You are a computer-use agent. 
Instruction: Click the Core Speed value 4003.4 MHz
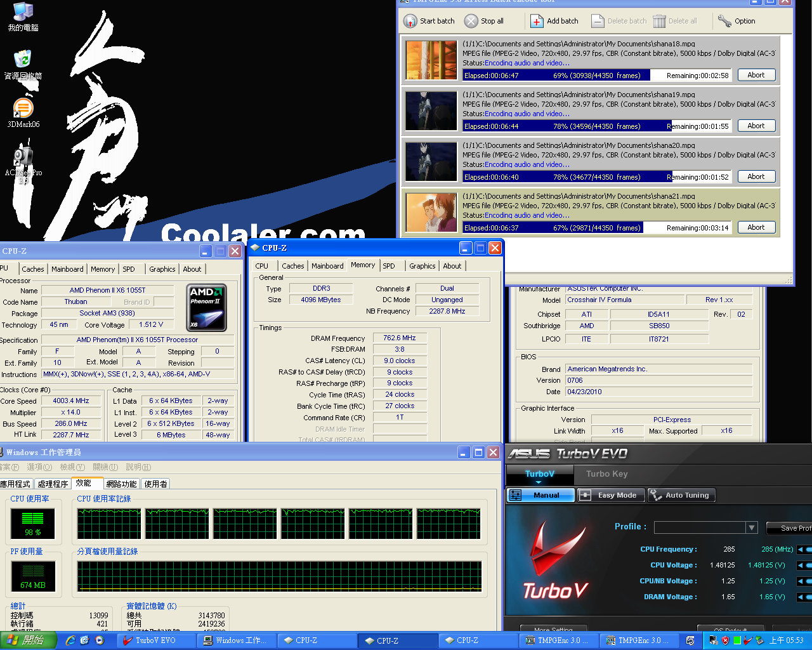coord(71,401)
